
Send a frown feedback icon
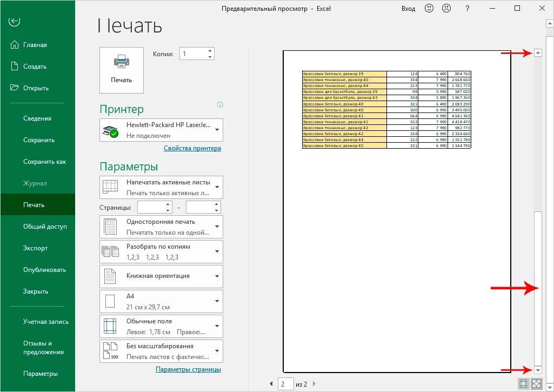pos(446,8)
